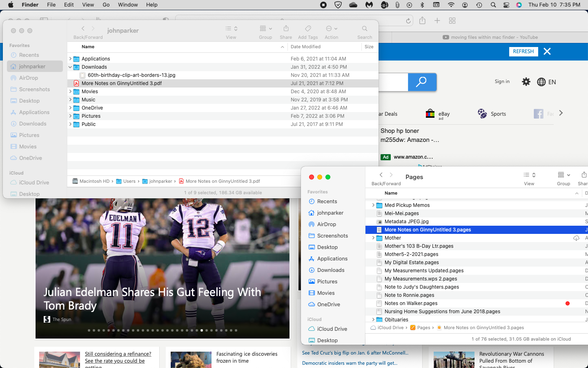This screenshot has height=368, width=588.
Task: Click iCloud Drive in the Pages window path bar
Action: point(387,328)
